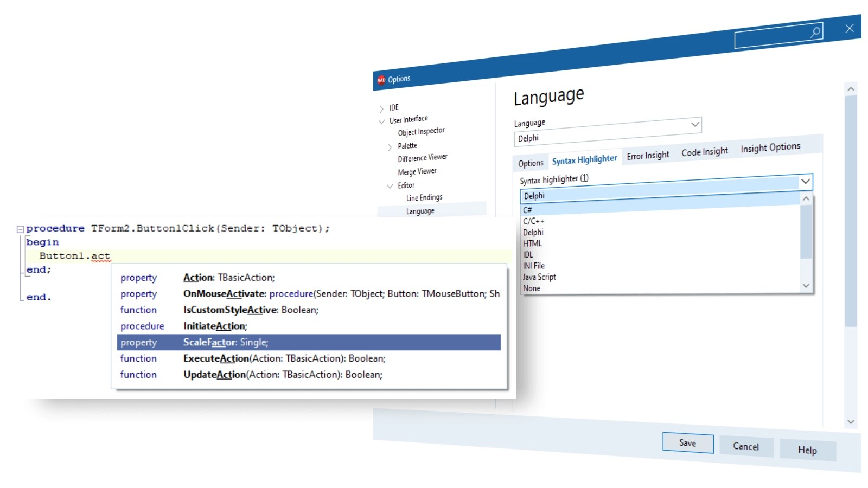The height and width of the screenshot is (488, 868).
Task: Pick the OnMouseActivate completion entry
Action: click(x=309, y=294)
